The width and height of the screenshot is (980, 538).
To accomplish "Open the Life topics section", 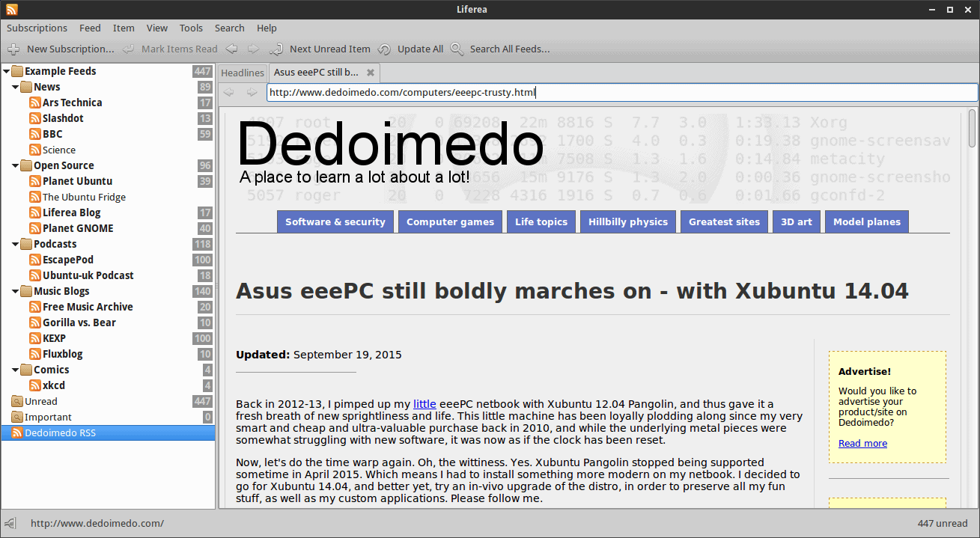I will [x=541, y=221].
